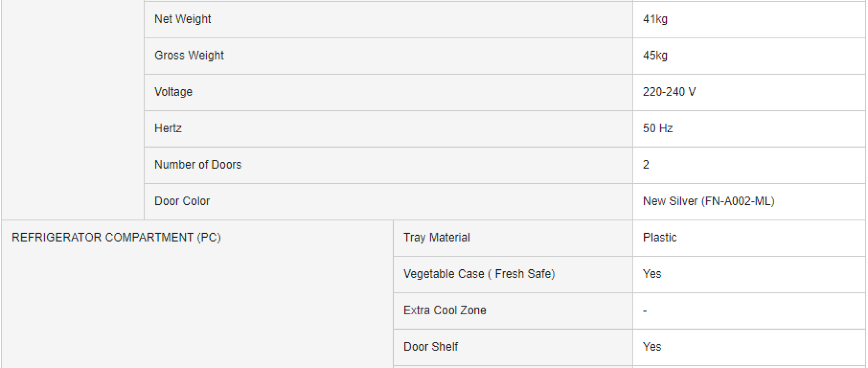Screen dimensions: 868x368
Task: Select the 50 Hz value
Action: [658, 128]
